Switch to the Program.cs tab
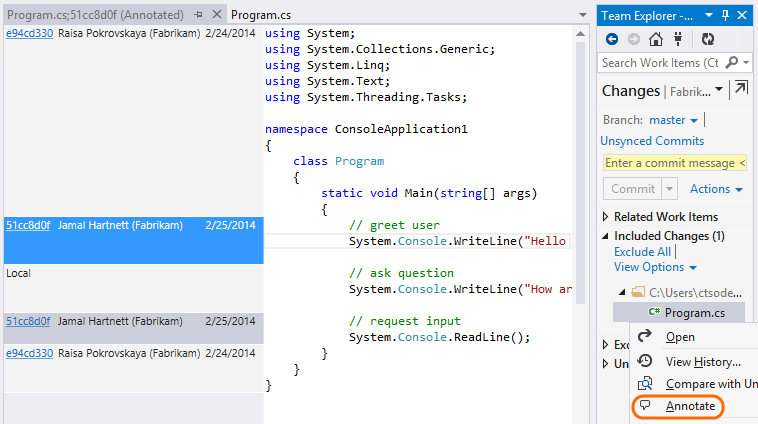The height and width of the screenshot is (424, 758). click(x=261, y=15)
